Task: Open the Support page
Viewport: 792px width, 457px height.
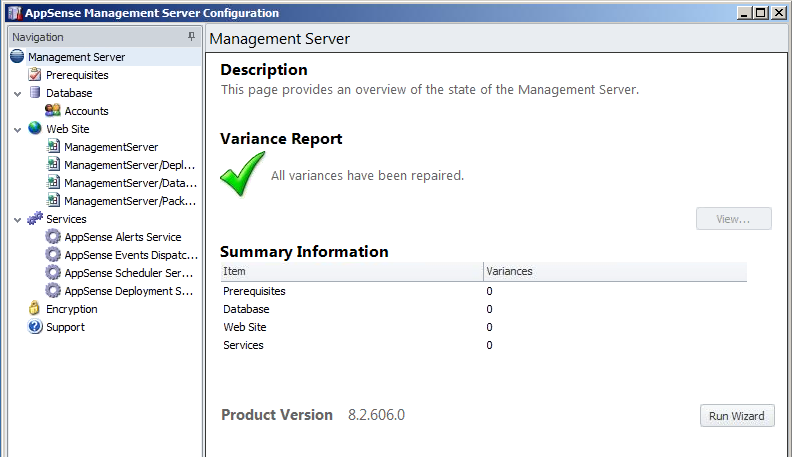Action: 65,327
